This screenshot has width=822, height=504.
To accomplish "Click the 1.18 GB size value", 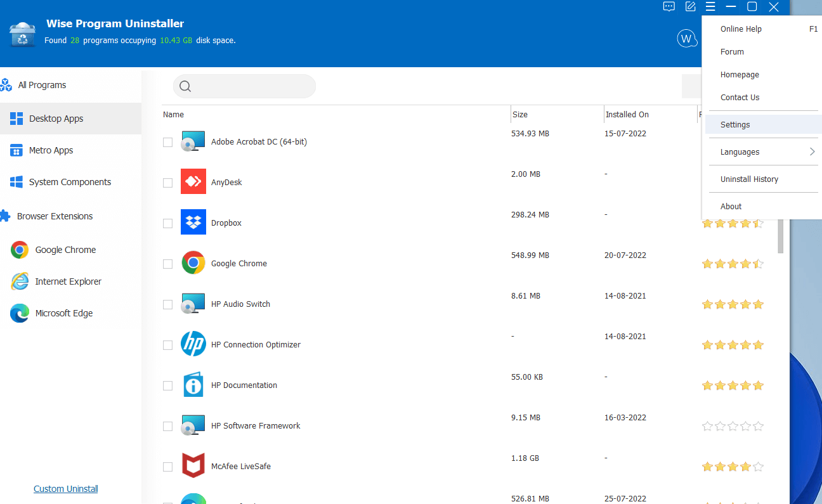I will pyautogui.click(x=526, y=458).
